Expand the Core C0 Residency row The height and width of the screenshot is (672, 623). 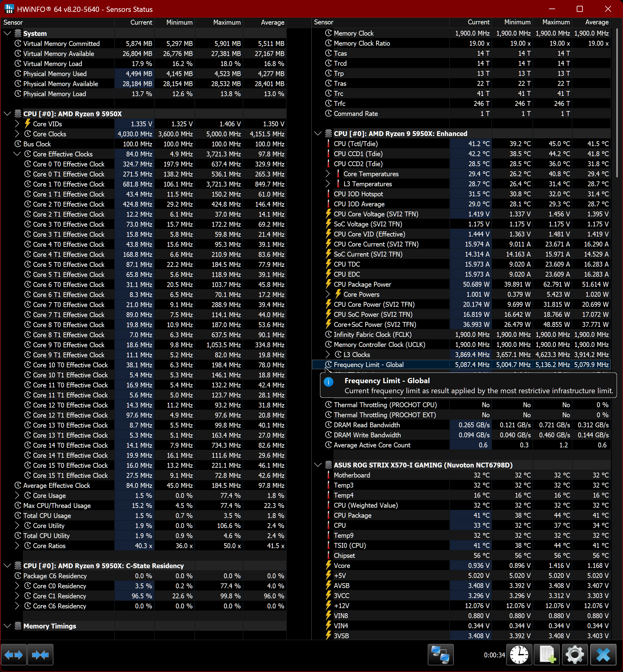(17, 586)
